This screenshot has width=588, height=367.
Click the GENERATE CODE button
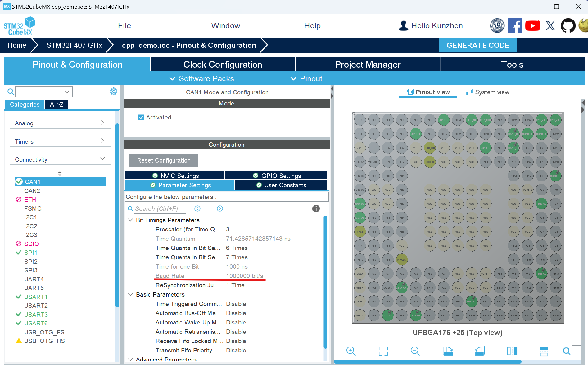[x=478, y=45]
